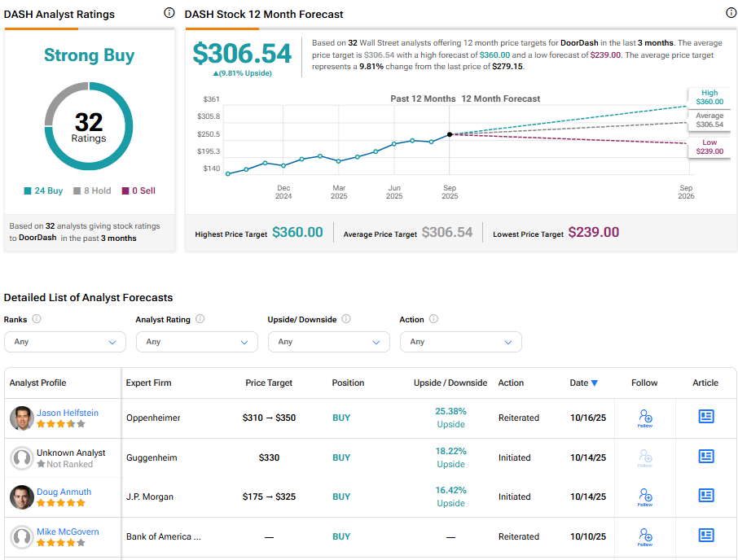This screenshot has width=738, height=560.
Task: Follow analyst Mike McGovern
Action: click(x=645, y=536)
